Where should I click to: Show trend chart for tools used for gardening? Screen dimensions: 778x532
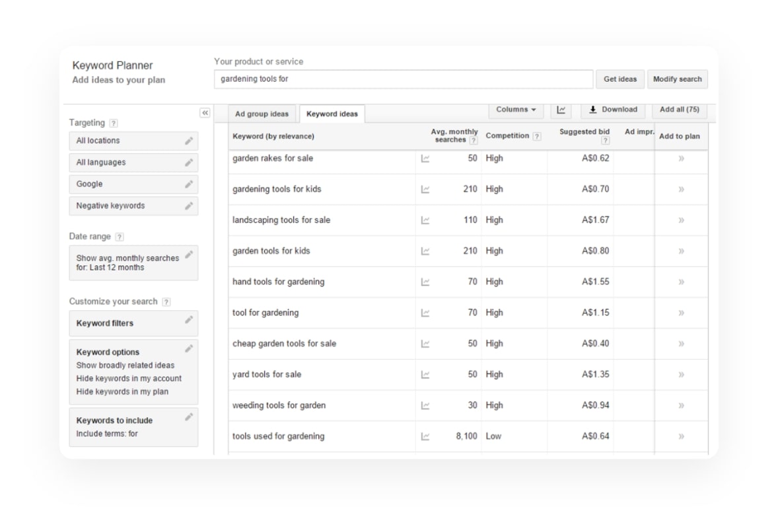[x=425, y=437]
